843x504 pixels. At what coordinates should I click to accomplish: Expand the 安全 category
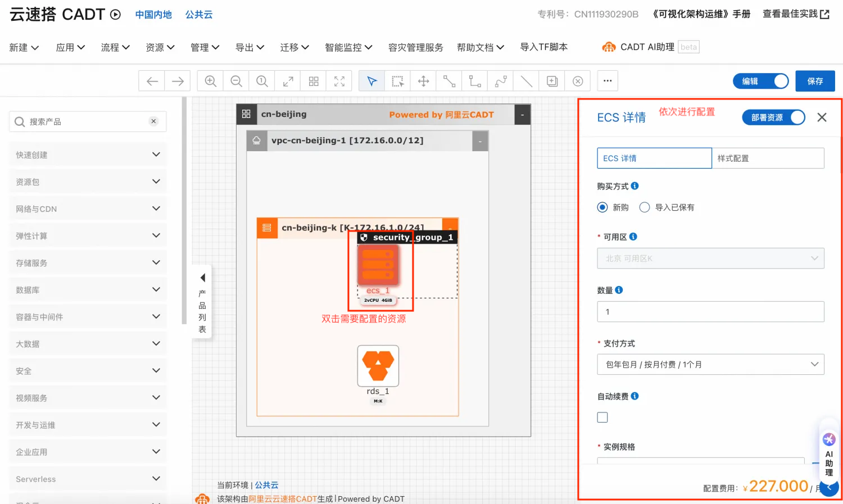[x=88, y=370]
